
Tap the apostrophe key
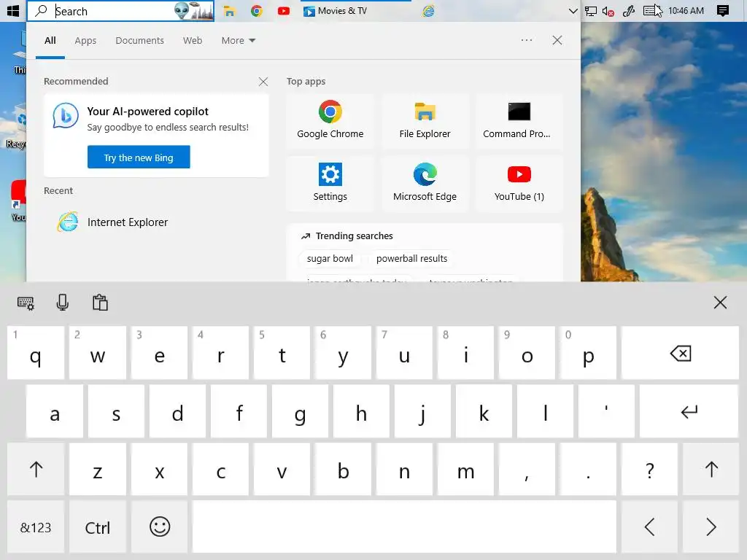[x=606, y=411]
